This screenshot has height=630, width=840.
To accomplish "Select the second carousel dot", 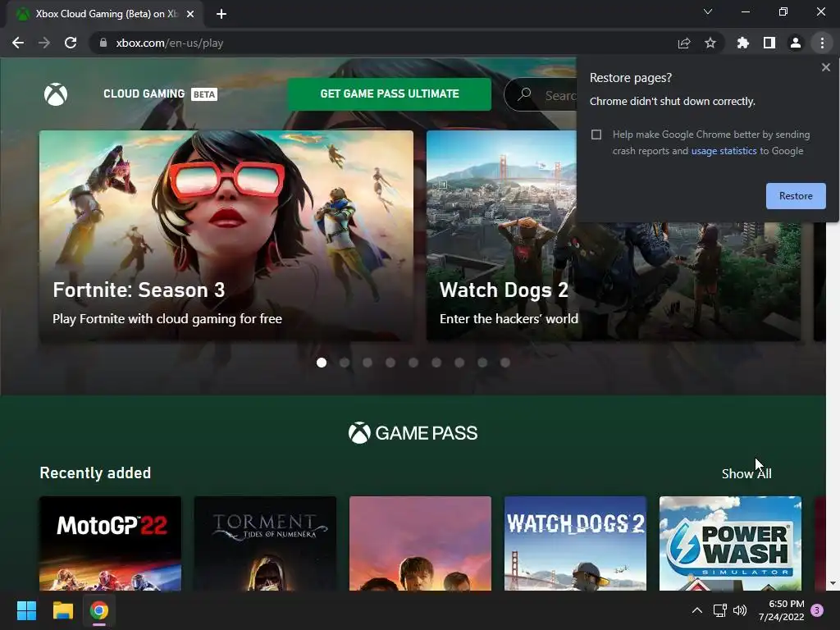I will point(345,363).
